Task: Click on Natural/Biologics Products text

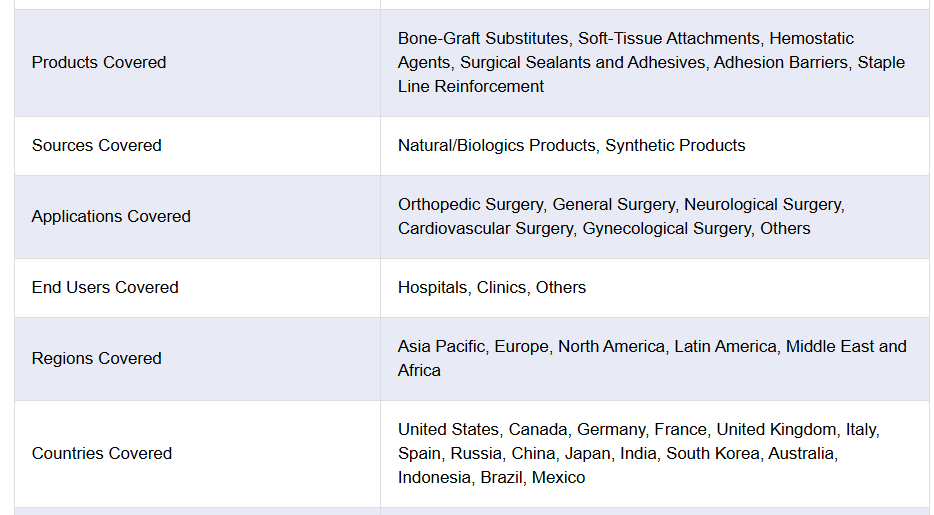Action: tap(496, 145)
